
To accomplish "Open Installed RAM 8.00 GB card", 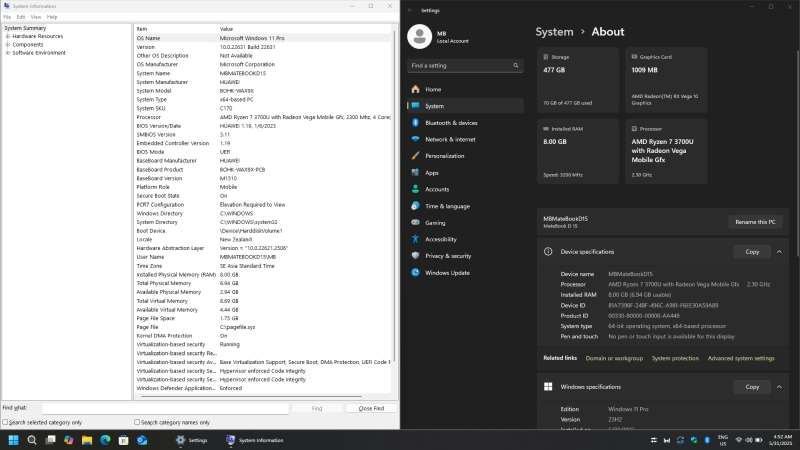I will tap(578, 152).
